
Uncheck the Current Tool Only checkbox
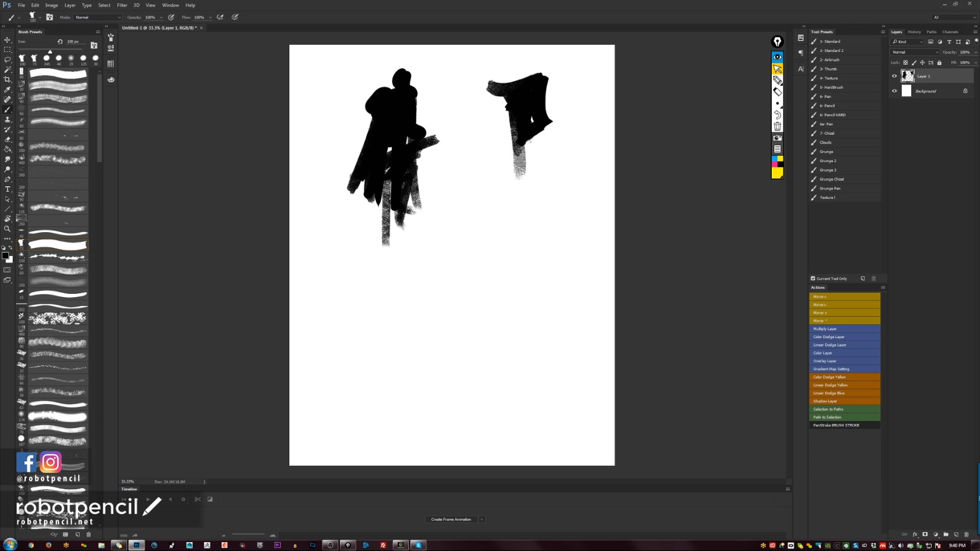click(813, 279)
